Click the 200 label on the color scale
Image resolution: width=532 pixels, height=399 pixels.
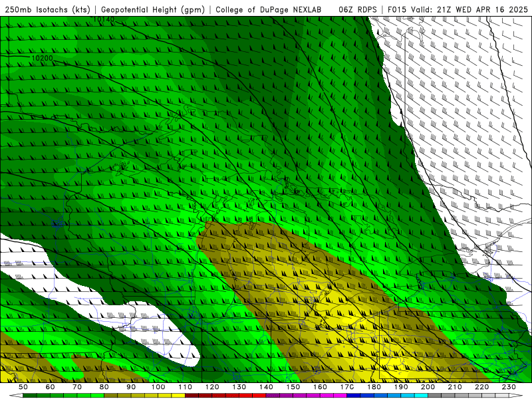(428, 387)
